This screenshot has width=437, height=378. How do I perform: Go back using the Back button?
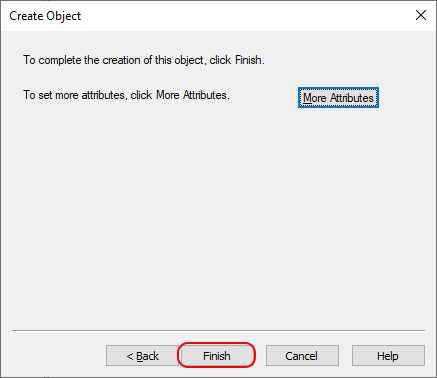pyautogui.click(x=142, y=356)
